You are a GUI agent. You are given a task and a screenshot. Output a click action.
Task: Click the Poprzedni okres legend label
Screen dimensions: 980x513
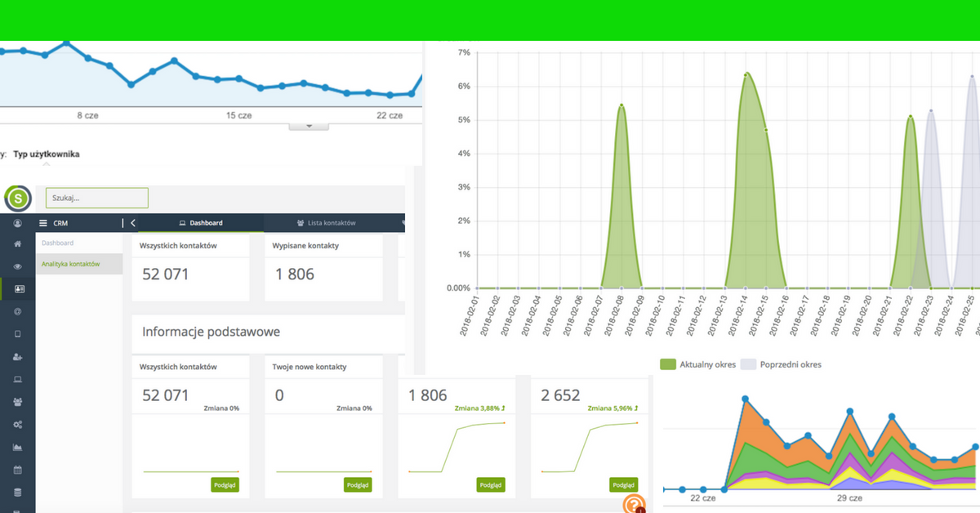pos(791,364)
